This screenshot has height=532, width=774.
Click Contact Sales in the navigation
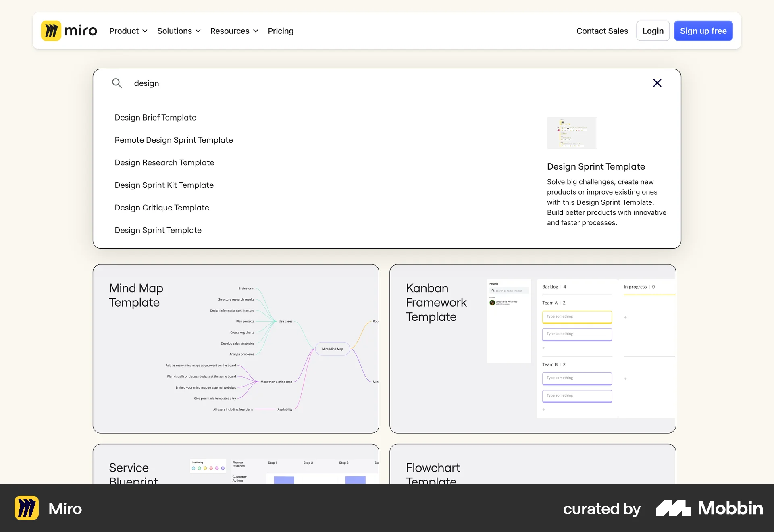click(x=602, y=31)
